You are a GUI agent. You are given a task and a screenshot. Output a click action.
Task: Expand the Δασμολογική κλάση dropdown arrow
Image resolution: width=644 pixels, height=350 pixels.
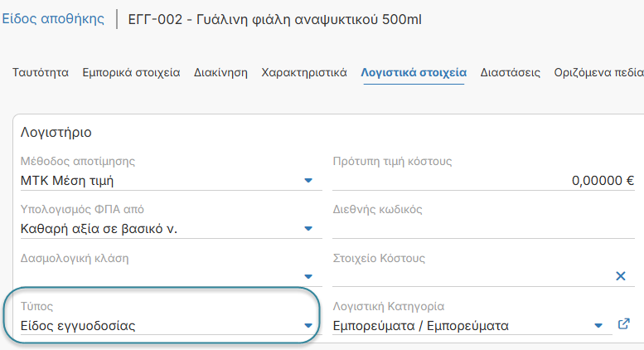pyautogui.click(x=308, y=276)
